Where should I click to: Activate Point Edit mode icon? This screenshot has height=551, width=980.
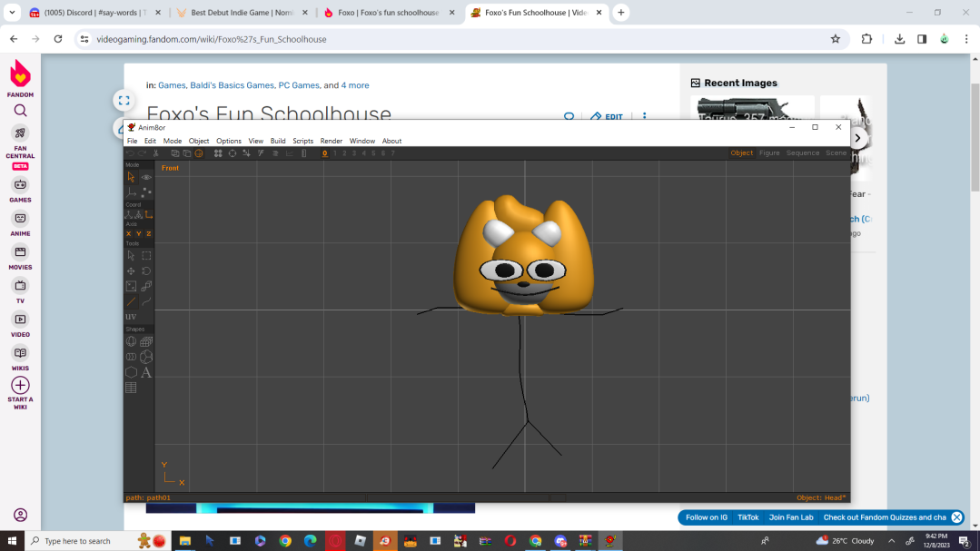[x=146, y=192]
